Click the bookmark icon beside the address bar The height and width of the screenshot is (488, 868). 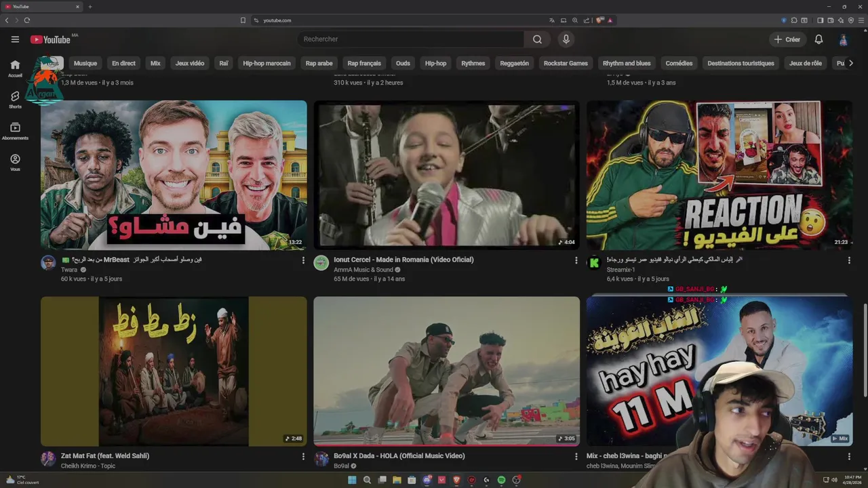point(243,20)
